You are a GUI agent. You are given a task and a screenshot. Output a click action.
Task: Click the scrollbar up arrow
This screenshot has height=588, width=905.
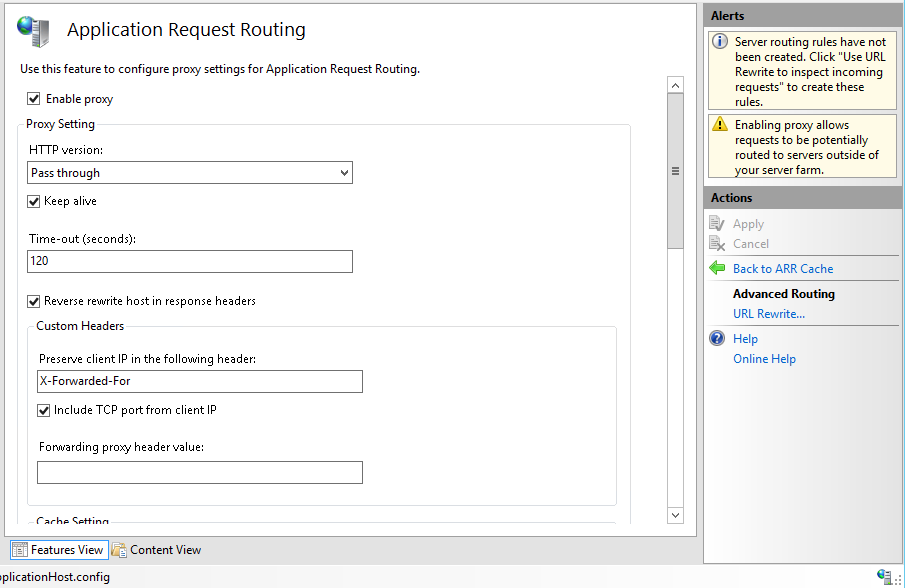coord(675,85)
